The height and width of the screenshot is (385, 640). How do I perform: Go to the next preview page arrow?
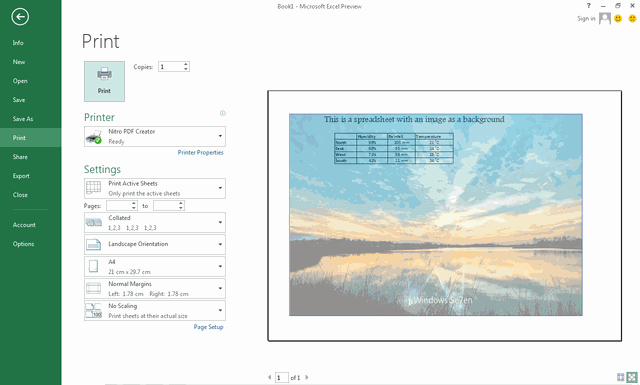click(x=307, y=377)
